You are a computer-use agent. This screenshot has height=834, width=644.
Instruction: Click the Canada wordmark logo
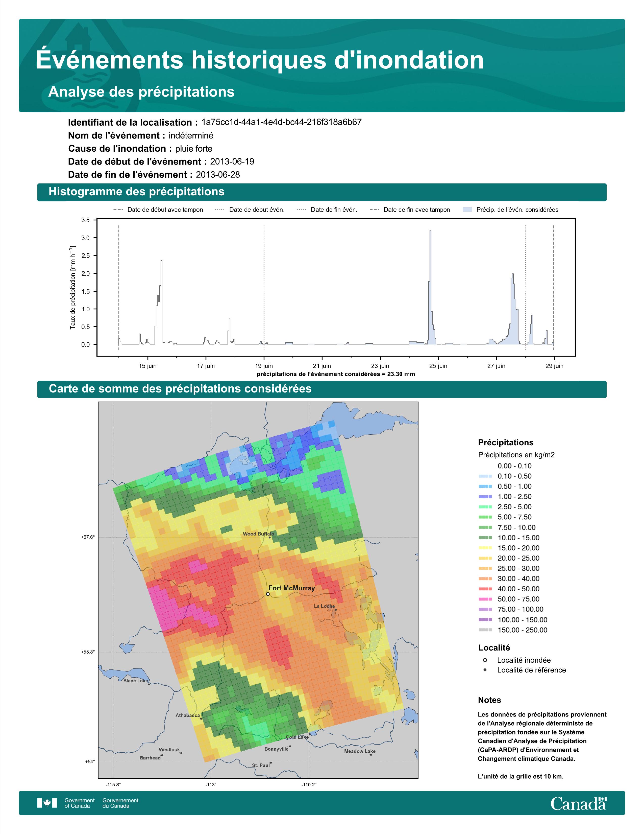pos(578,803)
